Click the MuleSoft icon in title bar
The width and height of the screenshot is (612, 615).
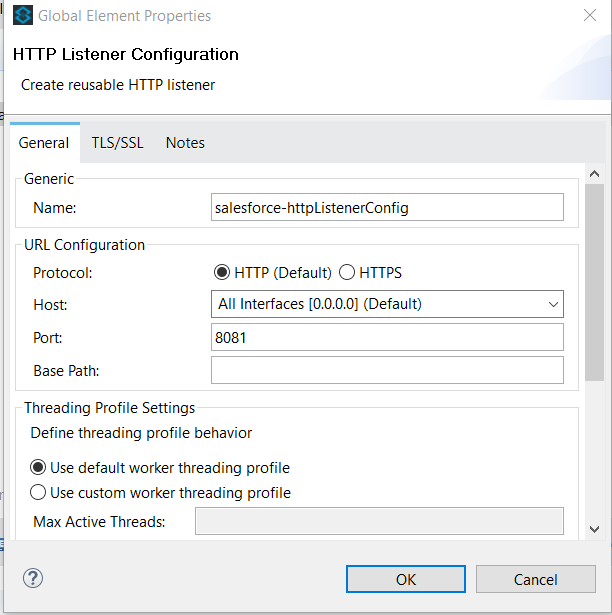[21, 16]
